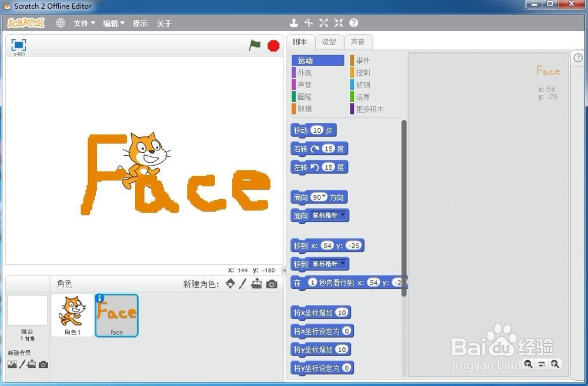Paint a new sprite
588x386 pixels.
(x=243, y=284)
